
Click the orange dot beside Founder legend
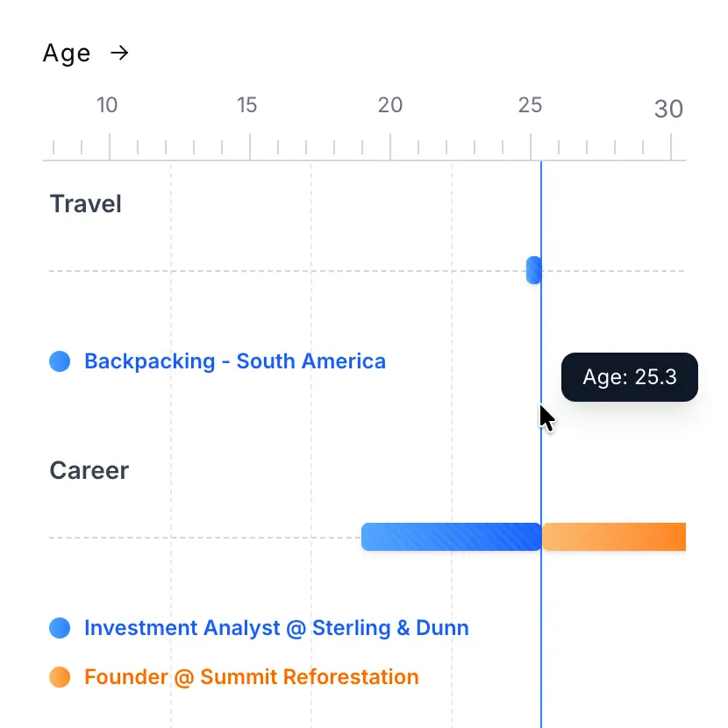point(60,677)
